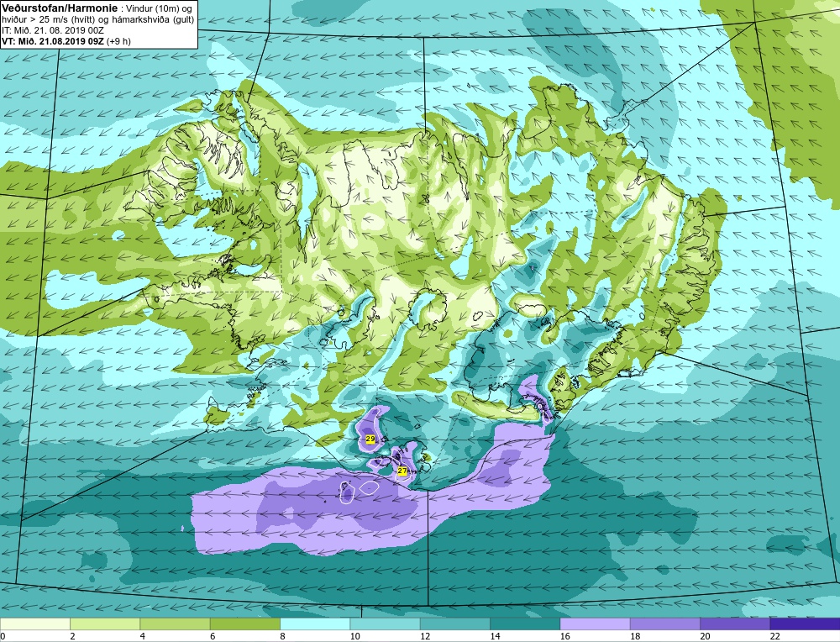
Task: Click the Veðurstofan/Harmonie title text
Action: click(58, 8)
